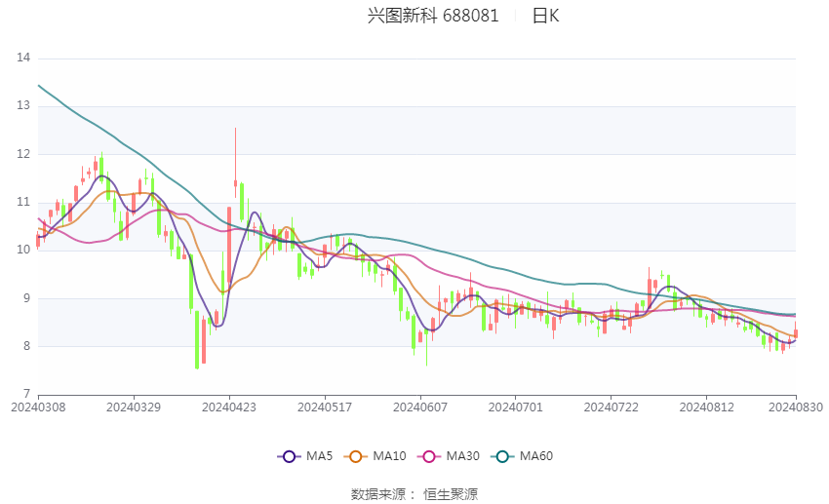Toggle the MA5 legend line

click(305, 456)
